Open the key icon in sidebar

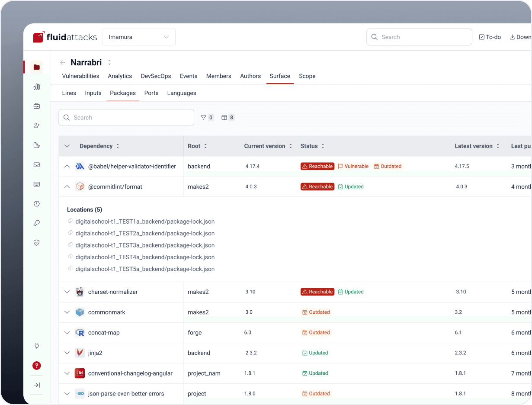[37, 223]
